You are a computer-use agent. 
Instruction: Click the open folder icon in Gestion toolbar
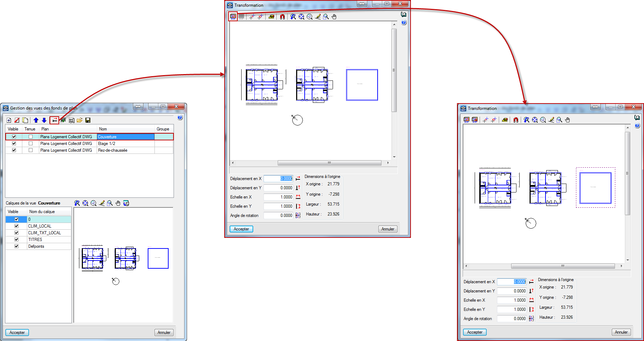pos(80,120)
